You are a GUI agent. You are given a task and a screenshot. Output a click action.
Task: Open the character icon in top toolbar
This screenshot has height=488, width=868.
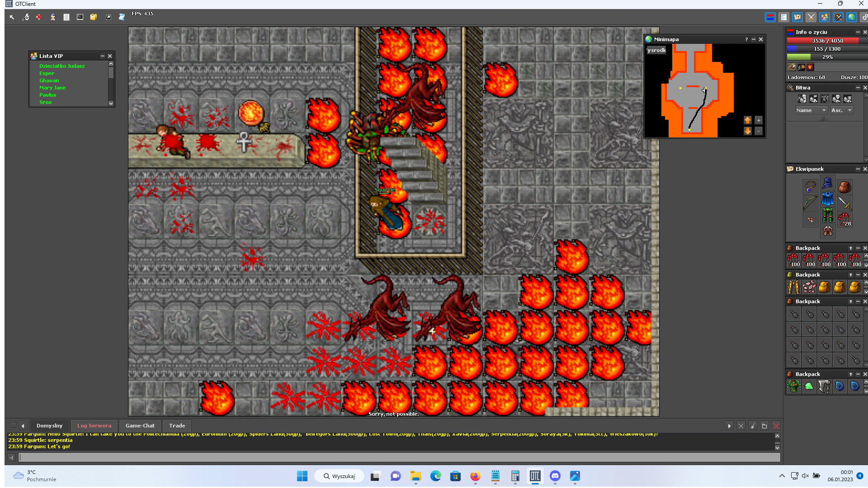(x=53, y=17)
